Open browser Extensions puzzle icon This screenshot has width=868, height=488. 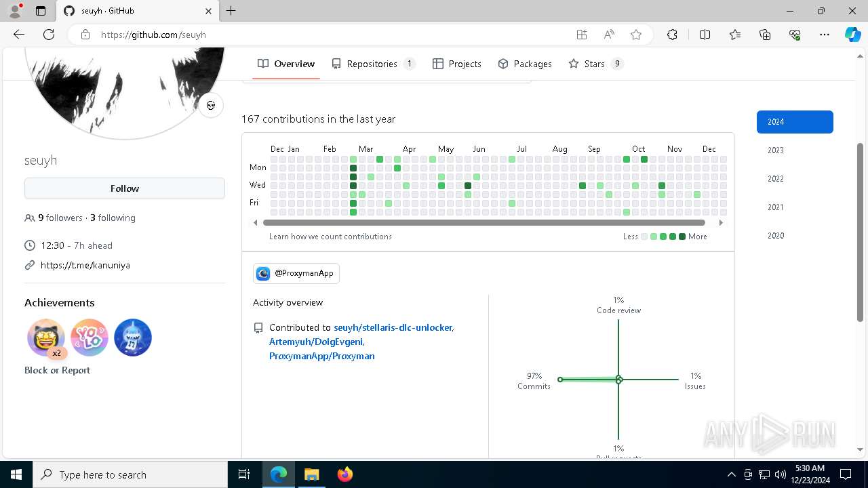click(x=672, y=35)
